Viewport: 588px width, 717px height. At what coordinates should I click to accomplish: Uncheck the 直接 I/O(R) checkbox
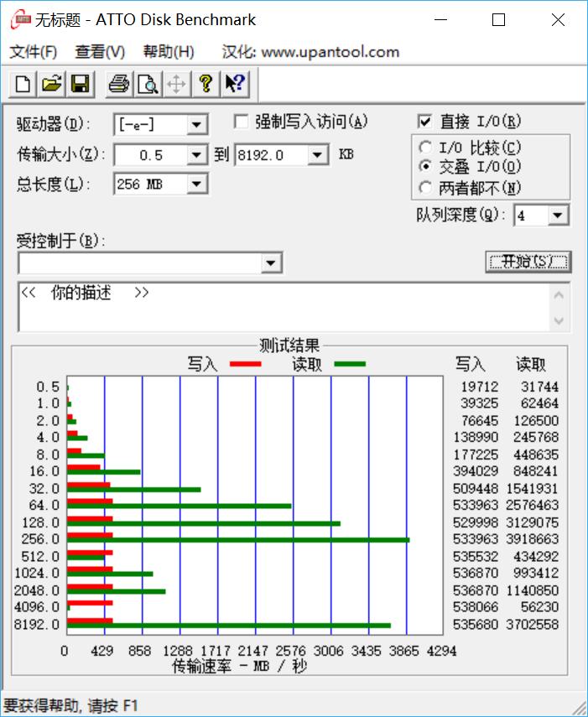click(424, 122)
